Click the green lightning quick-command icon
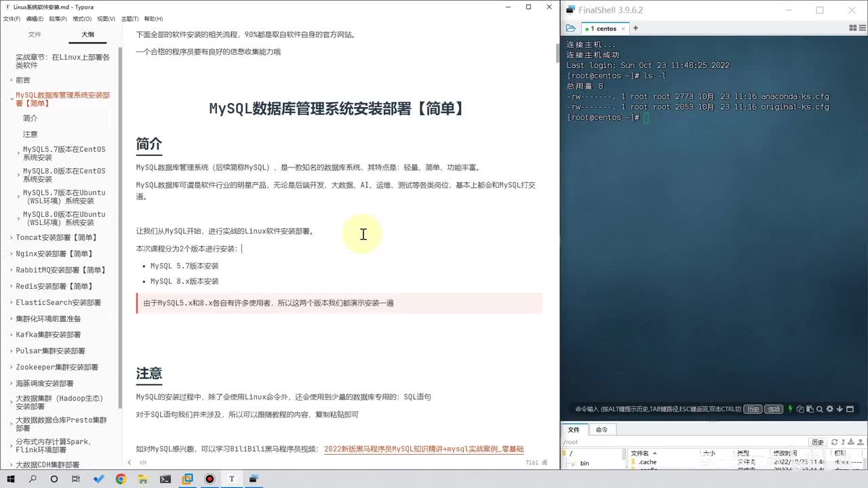Screen dimensions: 868x488 click(x=790, y=409)
